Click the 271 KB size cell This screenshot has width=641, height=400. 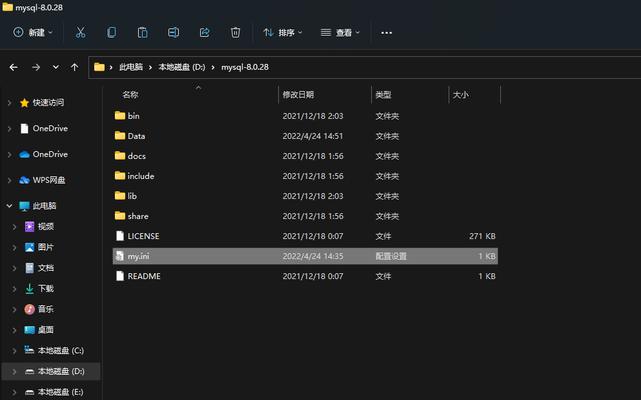coord(482,236)
